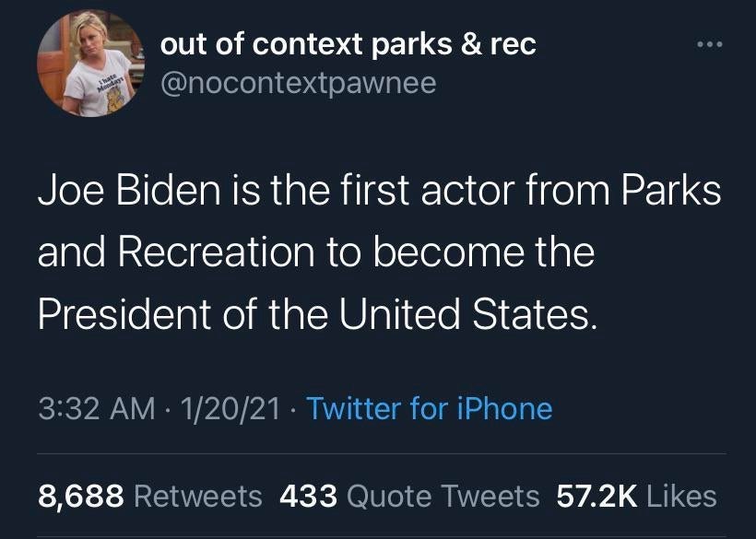Open the 'Twitter for iPhone' source link
Screen dimensions: 756x539
coord(429,408)
